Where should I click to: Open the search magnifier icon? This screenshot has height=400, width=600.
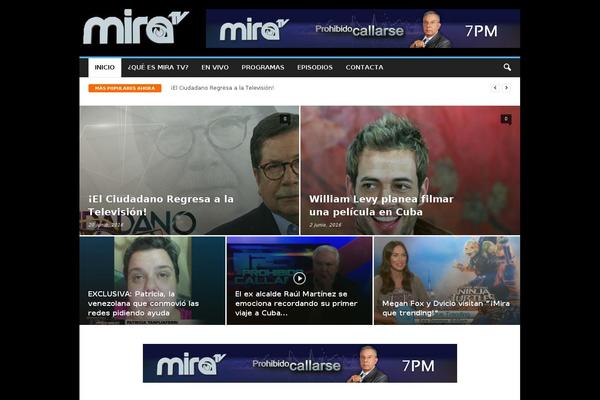507,67
